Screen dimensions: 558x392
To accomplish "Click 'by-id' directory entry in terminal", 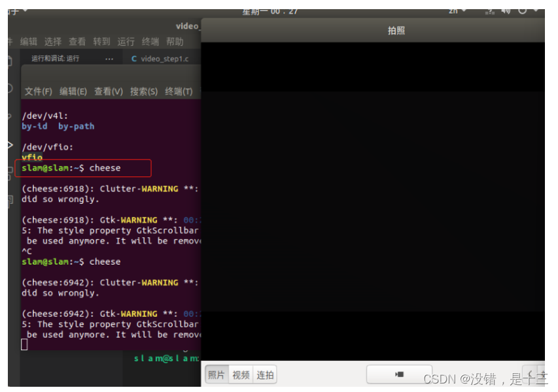I will point(35,126).
